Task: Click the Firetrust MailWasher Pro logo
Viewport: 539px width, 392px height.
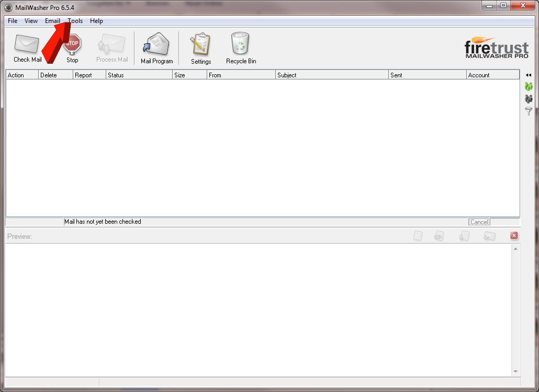Action: (497, 48)
